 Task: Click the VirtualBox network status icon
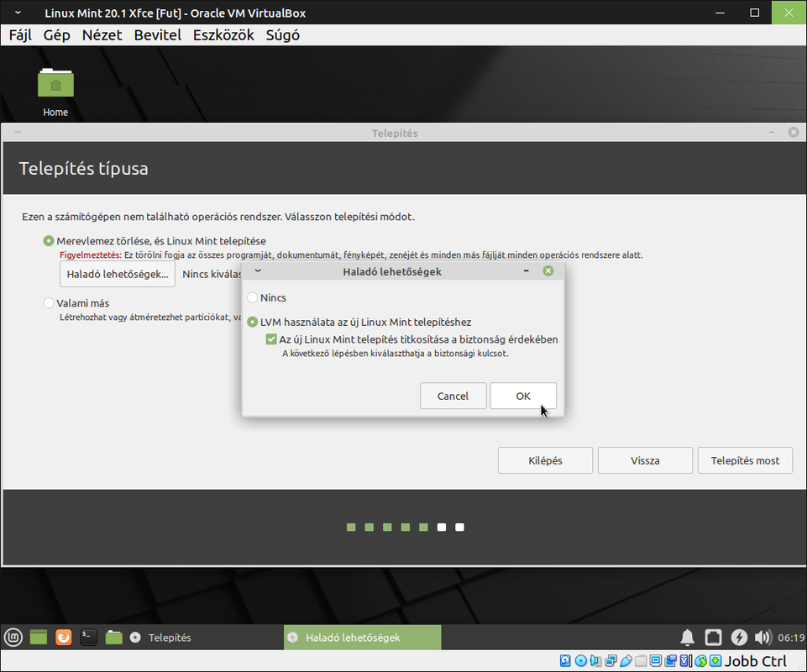(610, 661)
